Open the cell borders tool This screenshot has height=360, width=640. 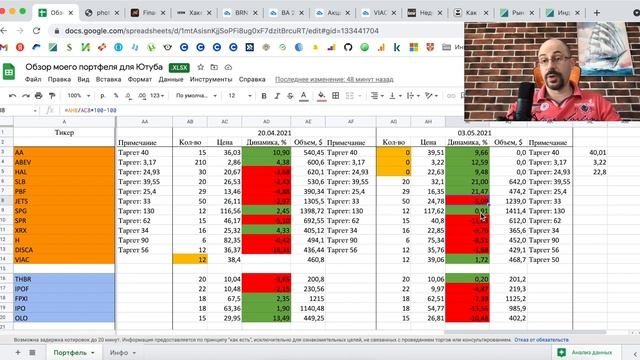click(x=336, y=96)
